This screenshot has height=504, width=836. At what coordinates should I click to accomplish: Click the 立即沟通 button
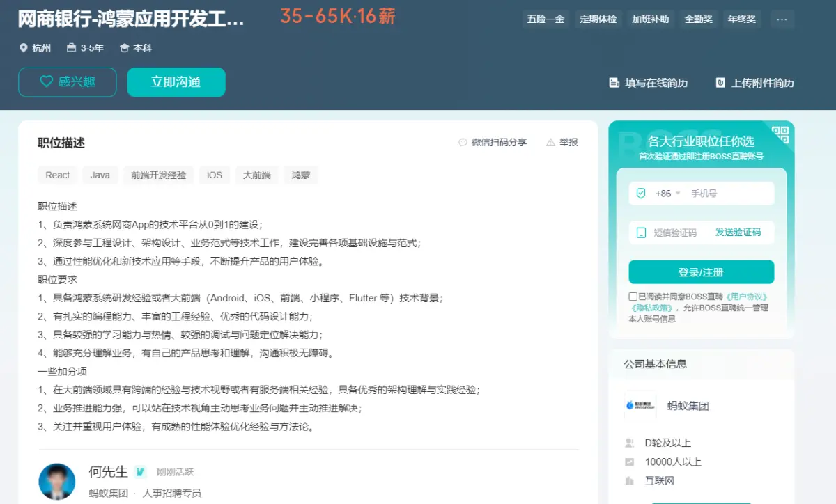pyautogui.click(x=176, y=82)
